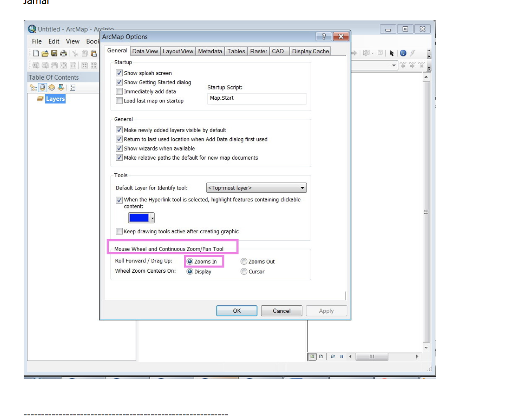Click the Pause Drawing icon

click(x=342, y=357)
